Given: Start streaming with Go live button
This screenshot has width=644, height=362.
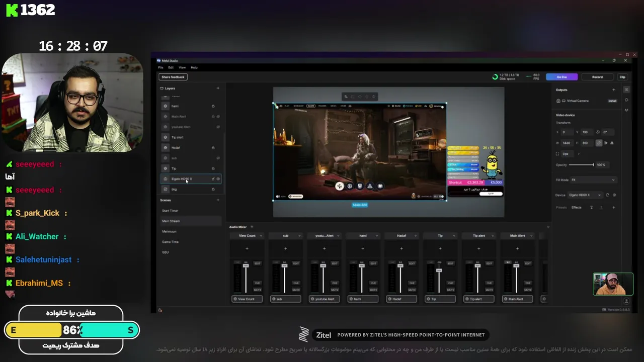Looking at the screenshot, I should [562, 77].
